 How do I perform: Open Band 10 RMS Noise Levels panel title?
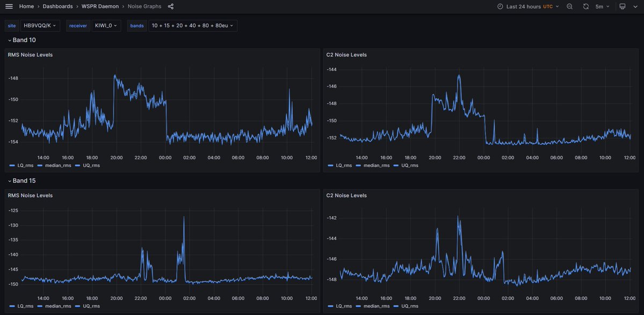30,55
